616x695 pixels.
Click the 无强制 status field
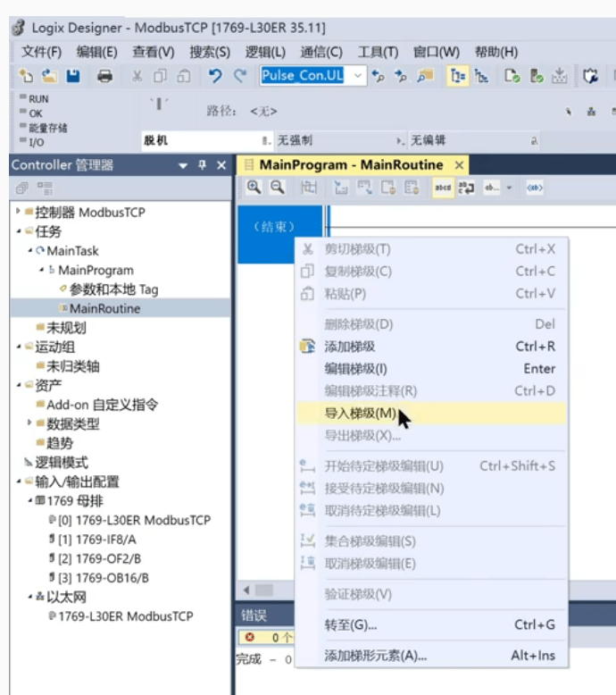(340, 141)
